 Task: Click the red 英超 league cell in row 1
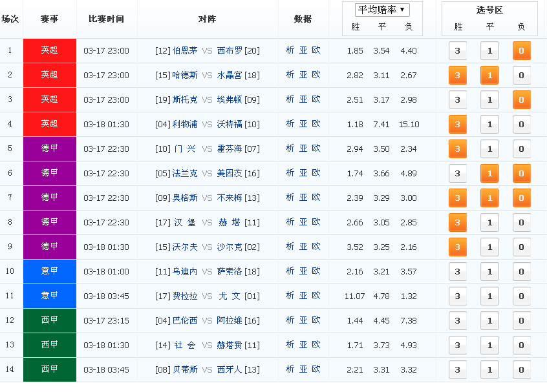click(50, 50)
